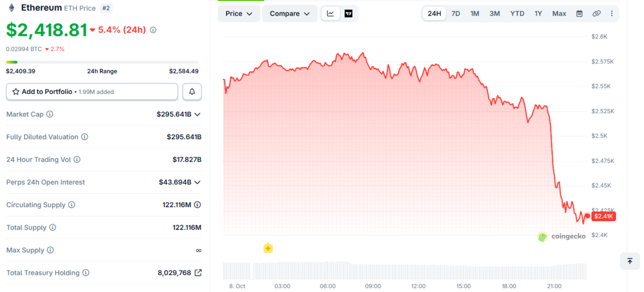The width and height of the screenshot is (644, 292).
Task: Show Fully Diluted Valuation info icon
Action: click(85, 137)
